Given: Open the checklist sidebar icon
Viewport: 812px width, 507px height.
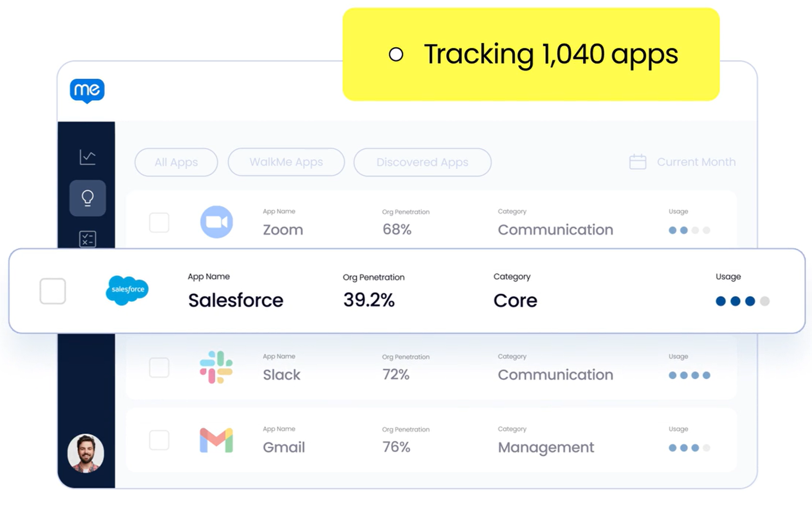Looking at the screenshot, I should pyautogui.click(x=87, y=239).
